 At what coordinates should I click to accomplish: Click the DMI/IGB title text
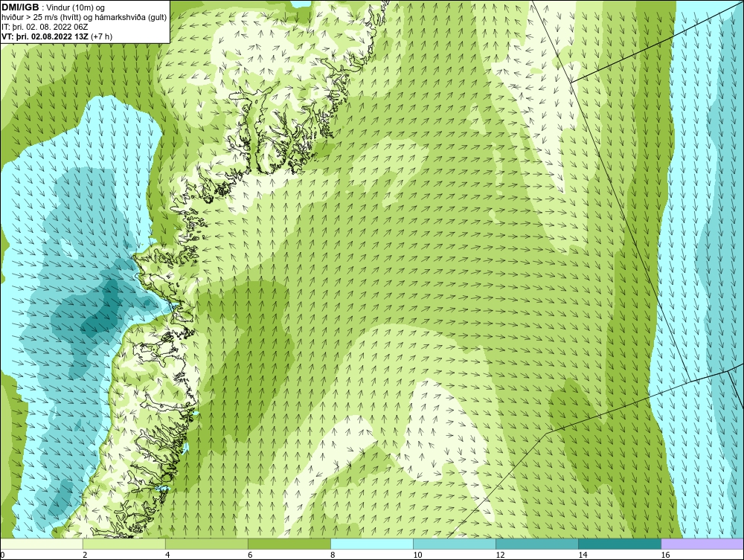(20, 7)
